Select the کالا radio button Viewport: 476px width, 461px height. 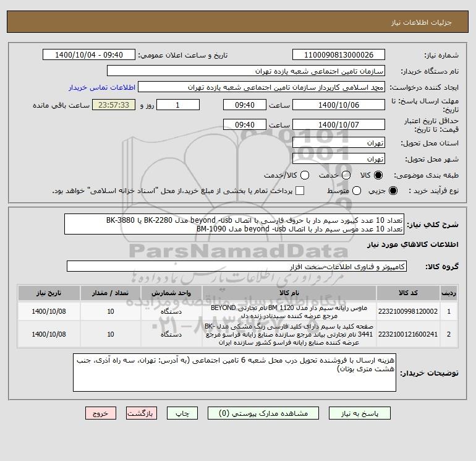coord(378,175)
